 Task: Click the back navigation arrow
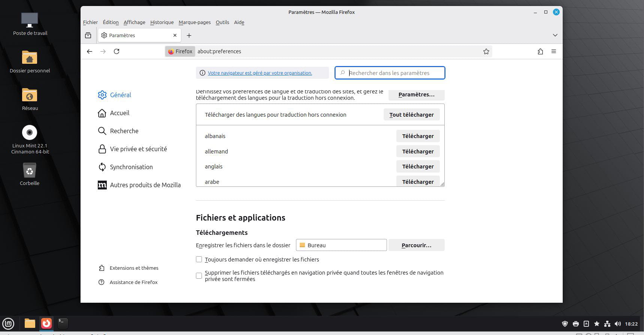(90, 51)
